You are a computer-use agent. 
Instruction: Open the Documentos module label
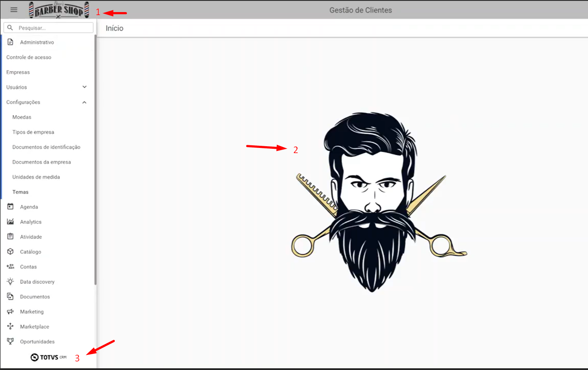click(x=35, y=297)
